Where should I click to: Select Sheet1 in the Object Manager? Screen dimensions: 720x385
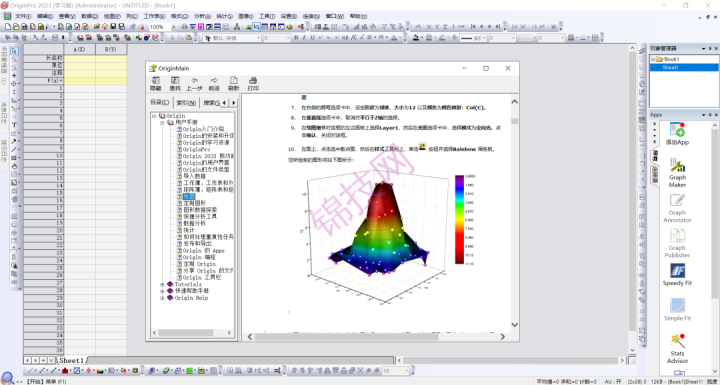pos(670,68)
